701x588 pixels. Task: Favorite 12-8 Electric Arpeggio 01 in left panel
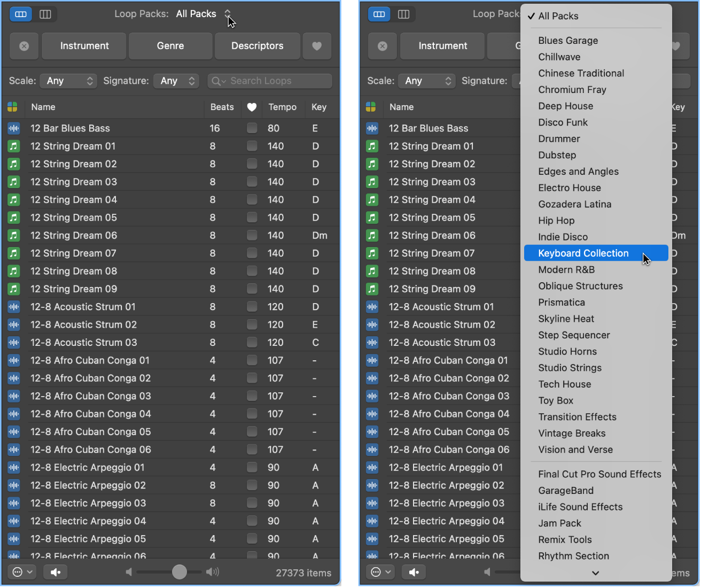pyautogui.click(x=252, y=468)
